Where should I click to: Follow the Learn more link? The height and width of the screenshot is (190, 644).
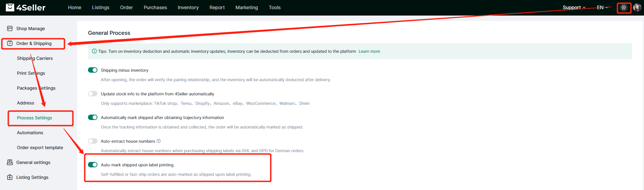369,51
